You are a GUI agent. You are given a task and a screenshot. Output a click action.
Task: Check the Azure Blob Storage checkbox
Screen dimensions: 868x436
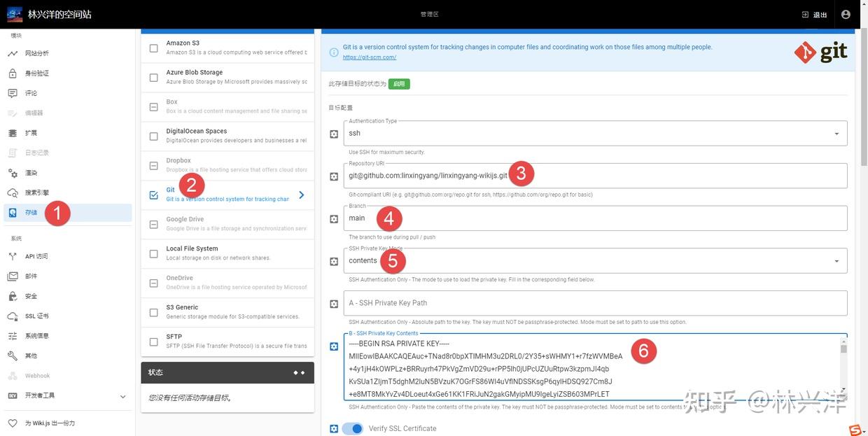click(154, 78)
